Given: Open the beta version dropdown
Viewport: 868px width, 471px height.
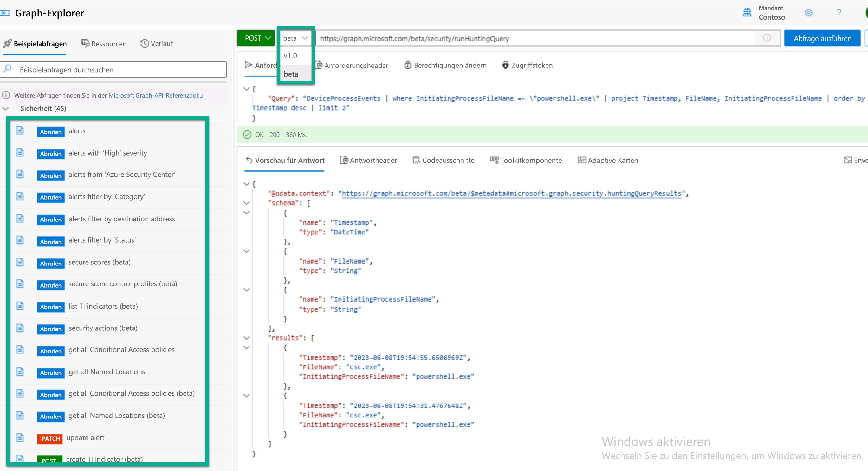Looking at the screenshot, I should tap(295, 38).
